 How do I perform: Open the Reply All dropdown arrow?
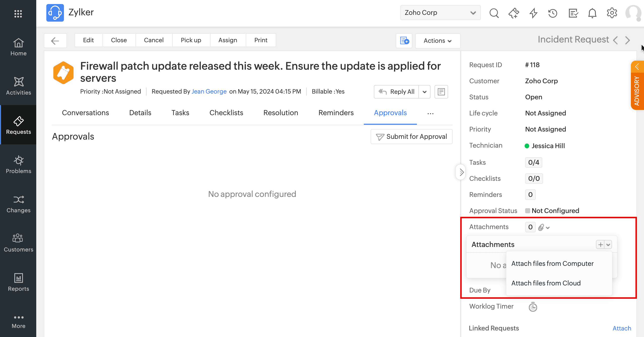click(424, 92)
